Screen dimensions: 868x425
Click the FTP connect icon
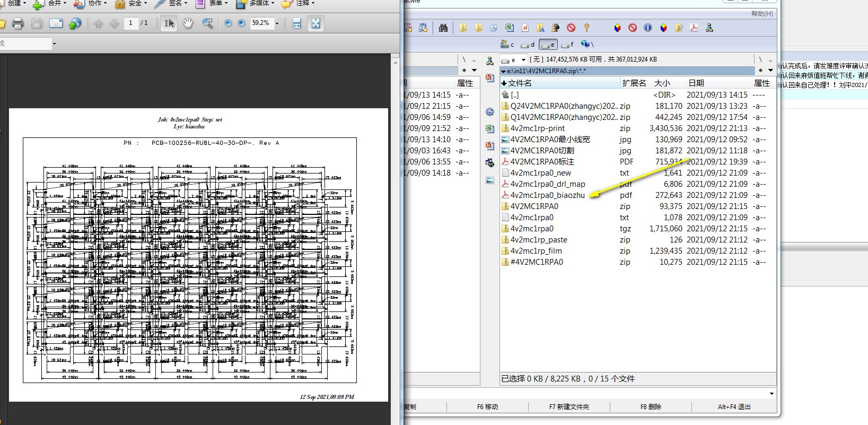coord(408,28)
